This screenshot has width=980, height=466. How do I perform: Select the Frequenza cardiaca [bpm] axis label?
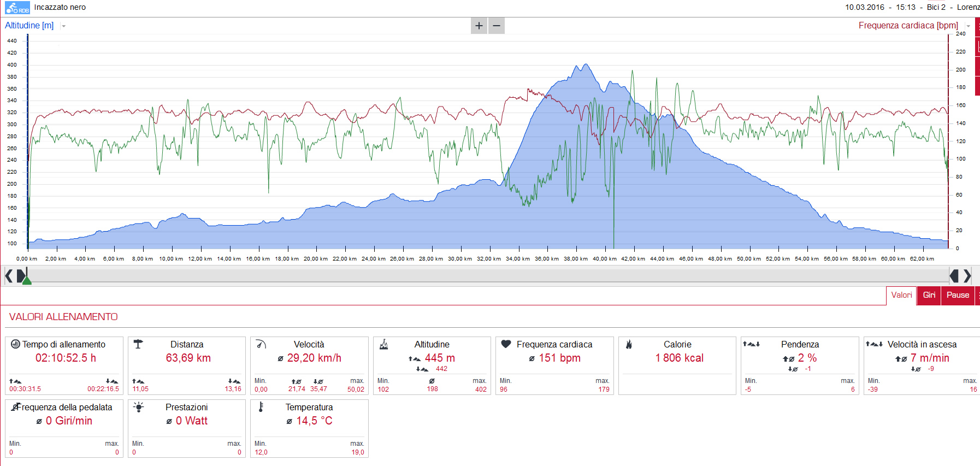[908, 26]
